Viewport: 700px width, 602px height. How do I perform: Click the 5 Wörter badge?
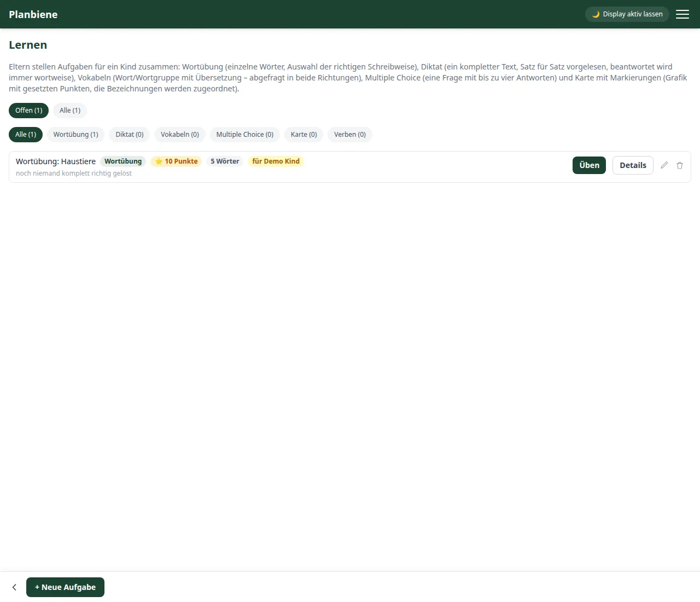[x=225, y=161]
